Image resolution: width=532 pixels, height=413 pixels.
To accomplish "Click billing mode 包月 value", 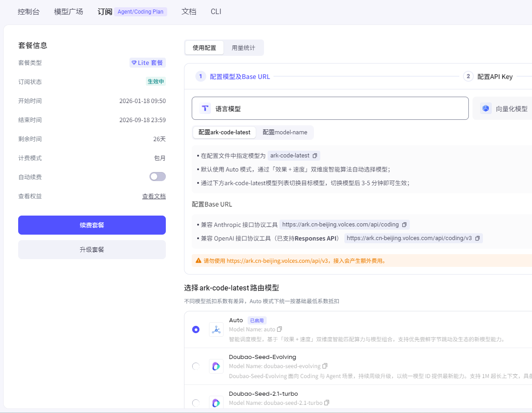I will tap(160, 158).
